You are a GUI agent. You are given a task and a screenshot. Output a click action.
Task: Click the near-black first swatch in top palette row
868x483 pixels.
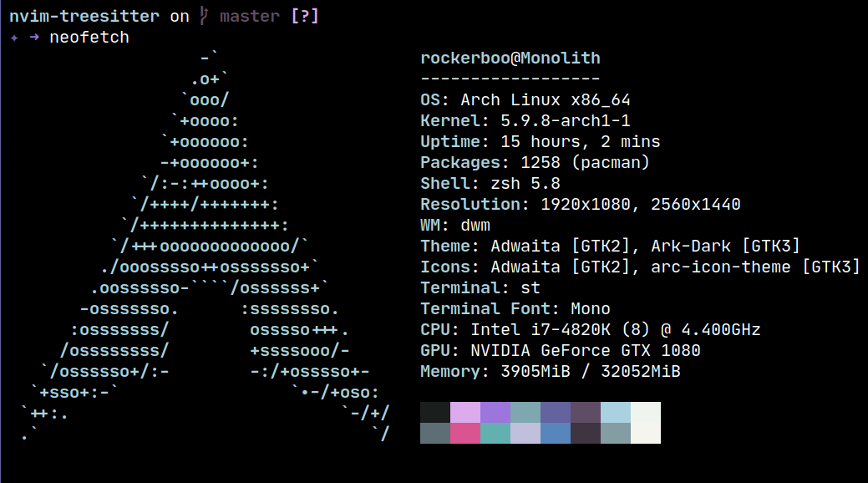[435, 413]
